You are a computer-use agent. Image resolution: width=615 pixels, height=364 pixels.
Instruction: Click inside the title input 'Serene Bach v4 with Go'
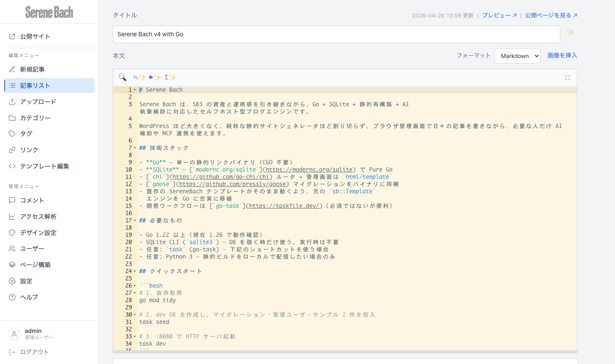pos(256,34)
